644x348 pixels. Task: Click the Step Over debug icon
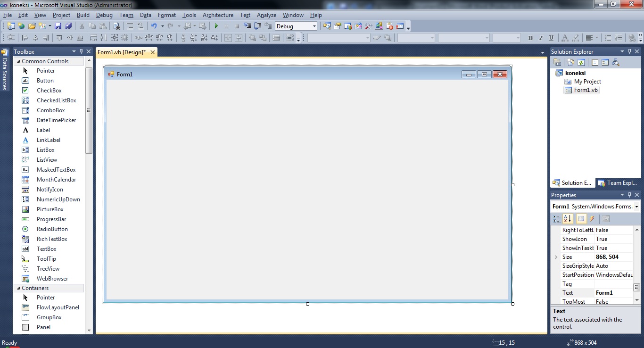pyautogui.click(x=257, y=26)
